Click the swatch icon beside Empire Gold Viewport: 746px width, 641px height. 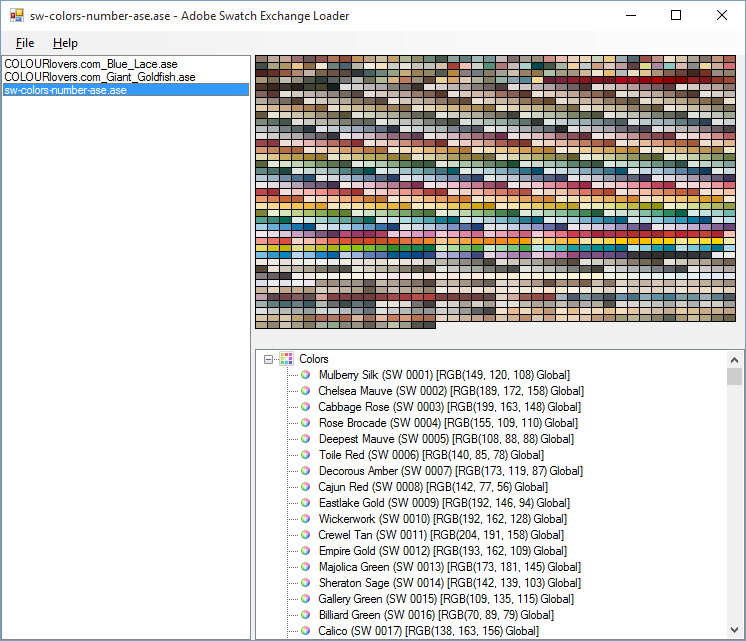click(x=305, y=551)
